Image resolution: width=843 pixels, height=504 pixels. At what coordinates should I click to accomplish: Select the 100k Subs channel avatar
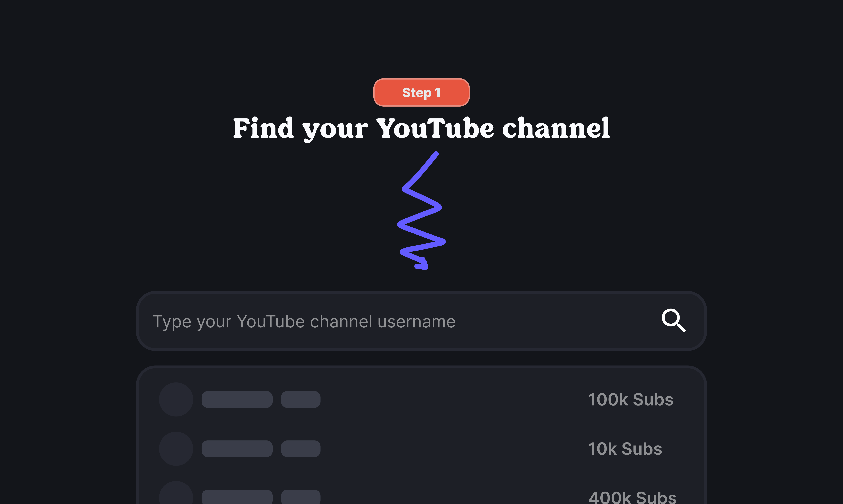tap(176, 399)
